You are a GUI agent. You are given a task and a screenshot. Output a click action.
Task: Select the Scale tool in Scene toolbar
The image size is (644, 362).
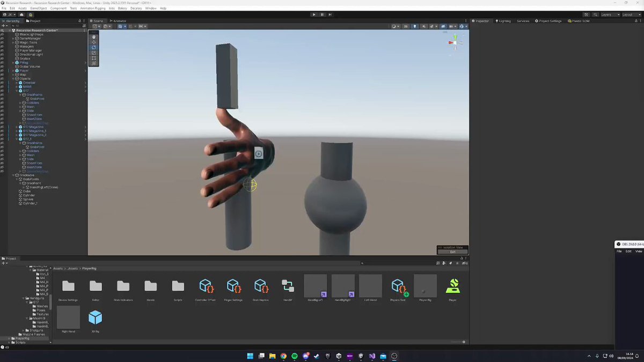pos(94,53)
